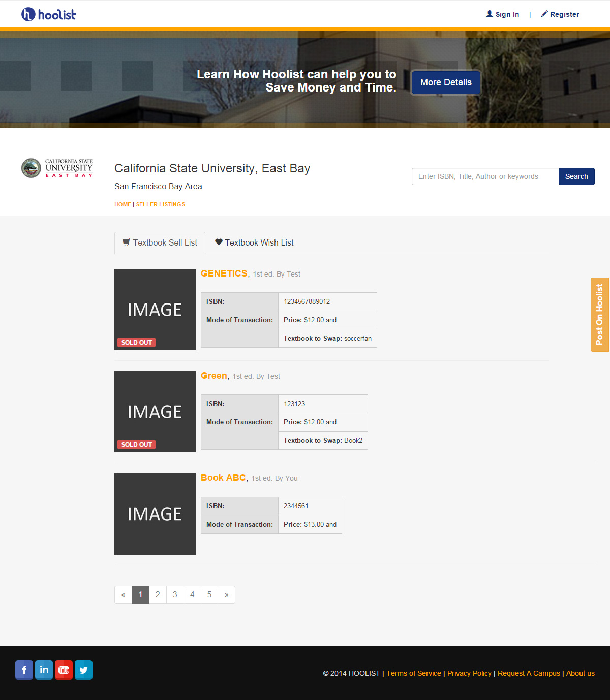Open the LinkedIn social icon

point(44,670)
